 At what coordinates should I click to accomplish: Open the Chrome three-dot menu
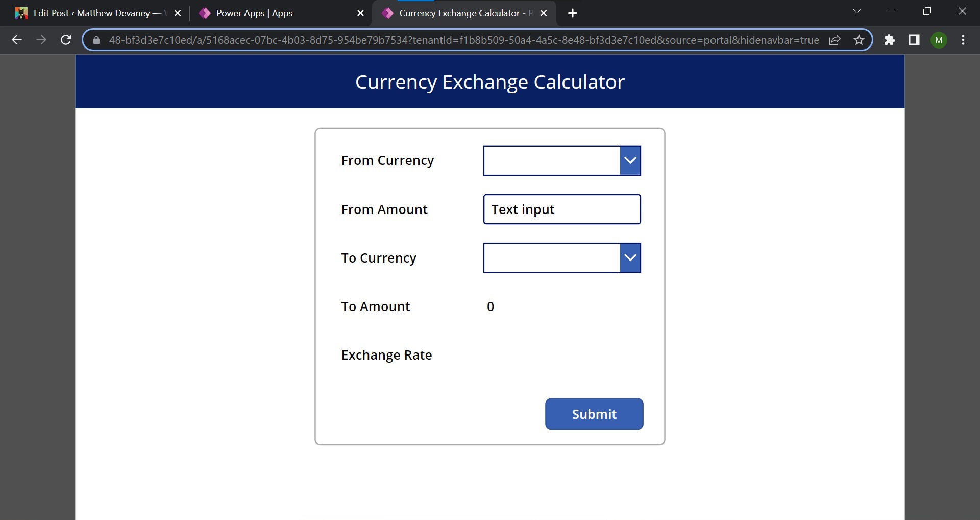pyautogui.click(x=963, y=40)
